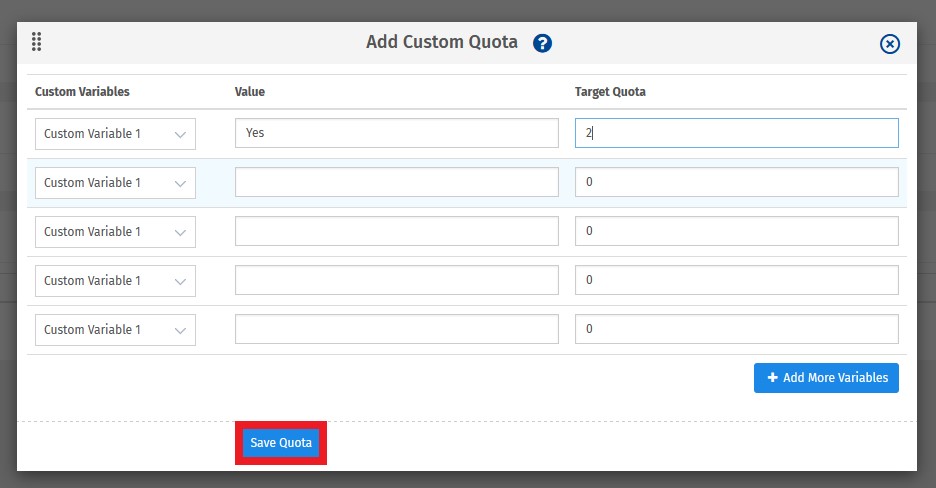The height and width of the screenshot is (488, 936).
Task: Select the second row Target Quota field
Action: (736, 183)
